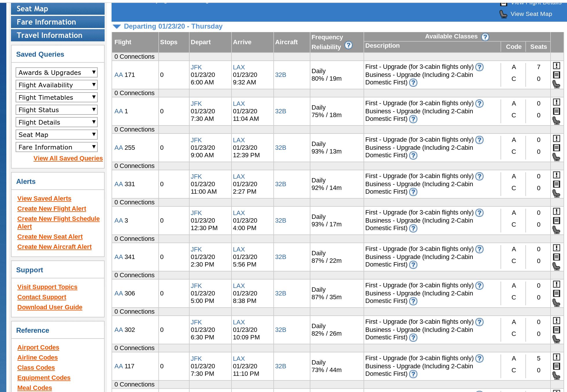Click 32B aircraft link for AA 1

[281, 111]
